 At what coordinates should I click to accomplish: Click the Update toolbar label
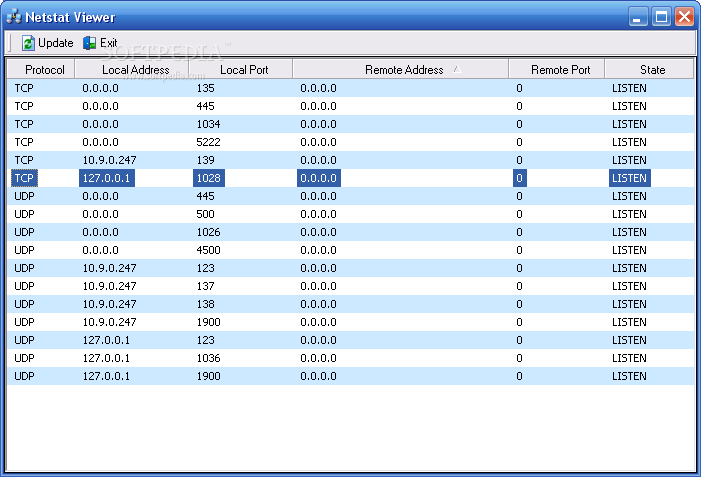coord(55,43)
